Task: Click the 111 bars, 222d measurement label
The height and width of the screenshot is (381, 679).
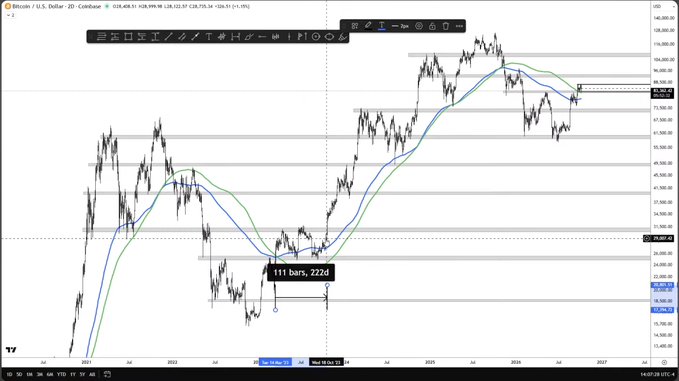Action: (301, 273)
